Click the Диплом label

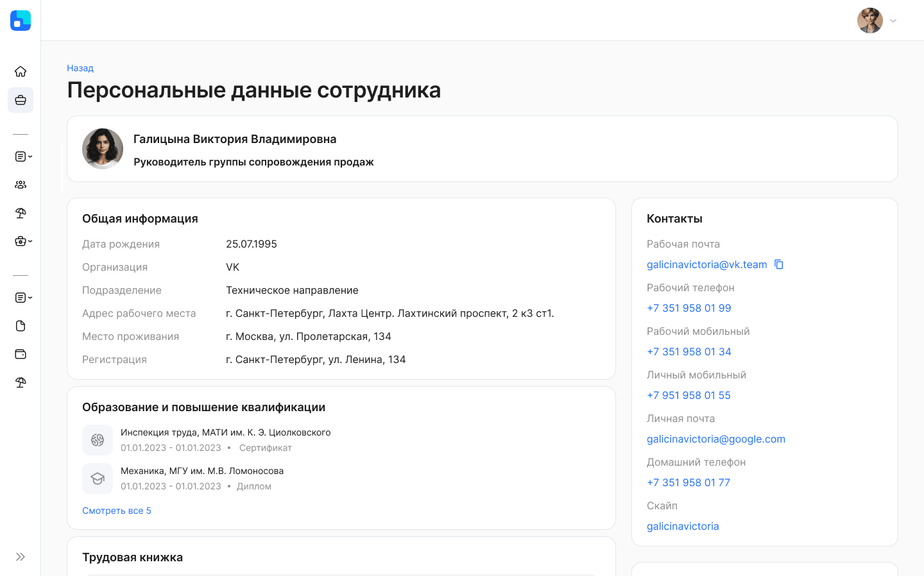tap(254, 486)
